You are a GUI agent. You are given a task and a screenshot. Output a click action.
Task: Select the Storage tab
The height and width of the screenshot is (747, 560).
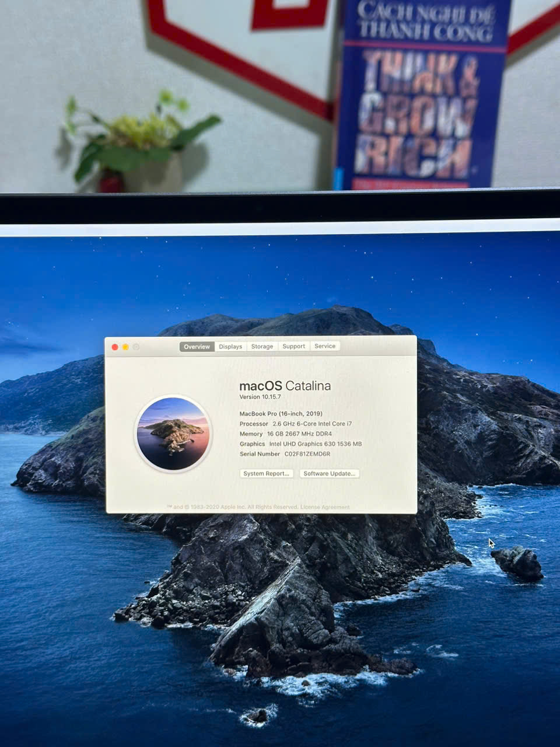coord(262,347)
